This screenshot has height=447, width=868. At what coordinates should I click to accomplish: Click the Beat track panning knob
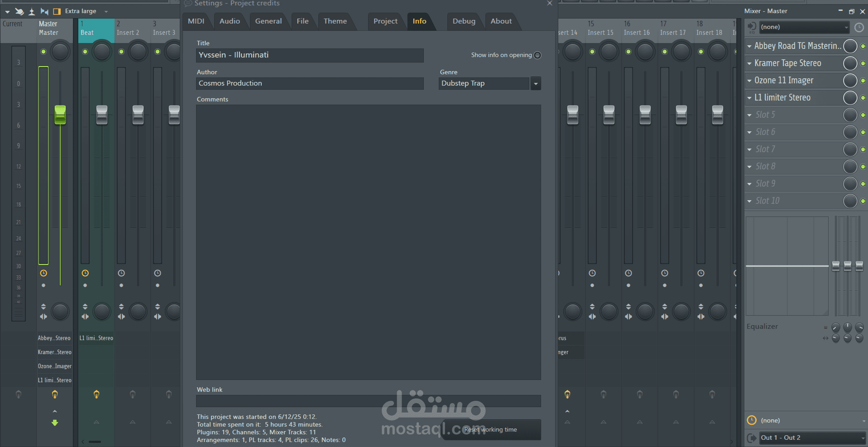pos(102,52)
